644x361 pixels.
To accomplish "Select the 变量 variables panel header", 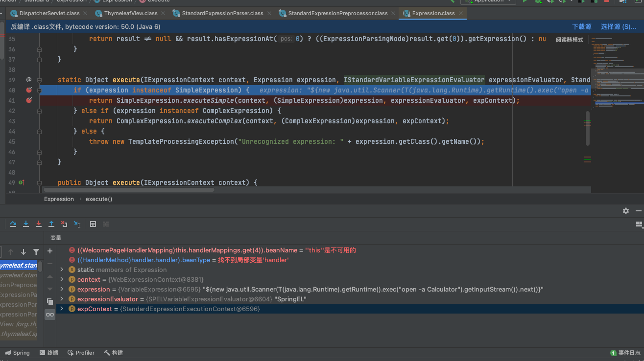I will [56, 238].
